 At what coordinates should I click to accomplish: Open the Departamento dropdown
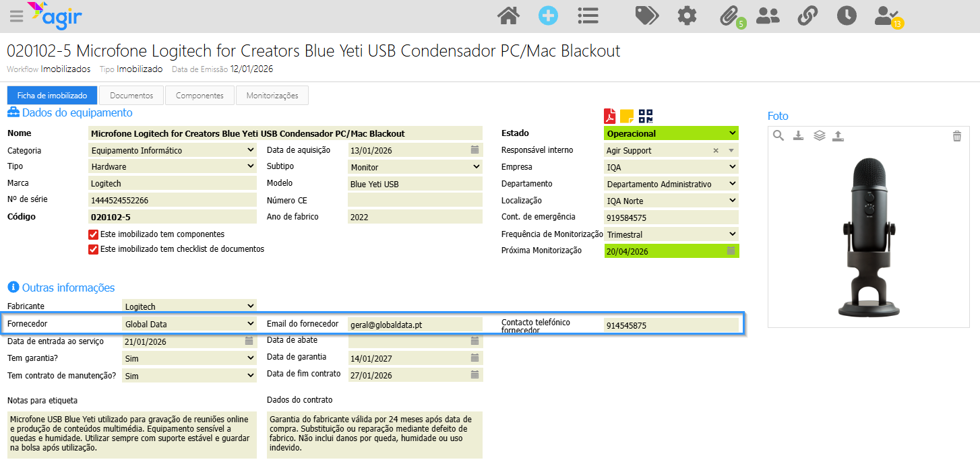(671, 184)
